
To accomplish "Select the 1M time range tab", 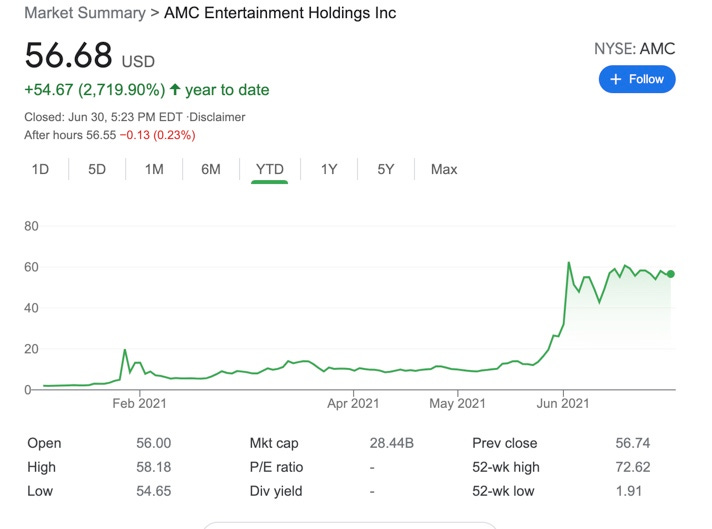I will 154,169.
